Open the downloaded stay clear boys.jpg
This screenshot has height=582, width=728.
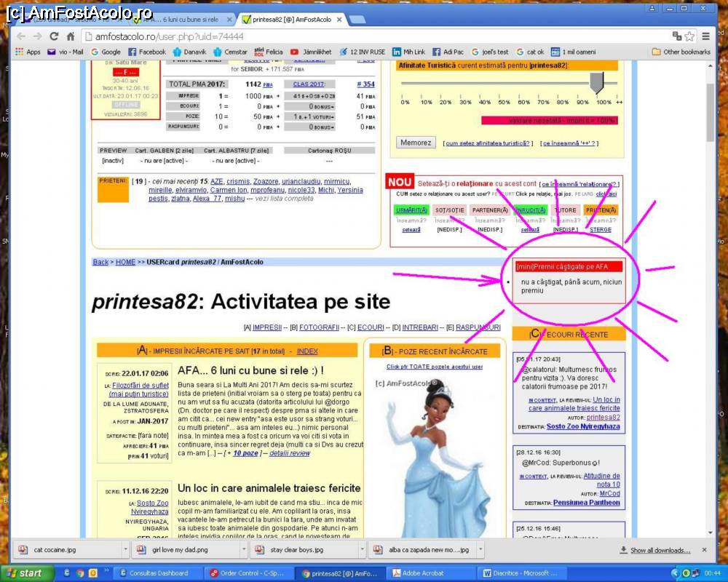304,549
